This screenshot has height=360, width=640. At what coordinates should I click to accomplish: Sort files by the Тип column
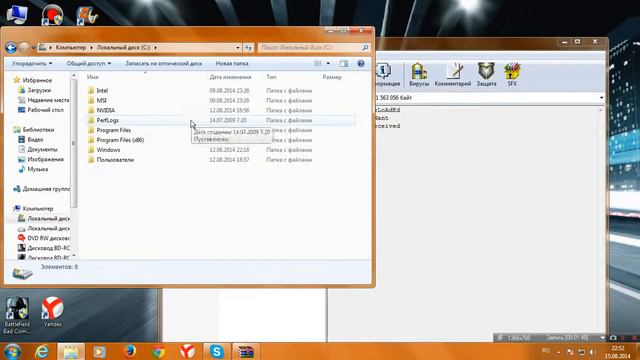[271, 77]
